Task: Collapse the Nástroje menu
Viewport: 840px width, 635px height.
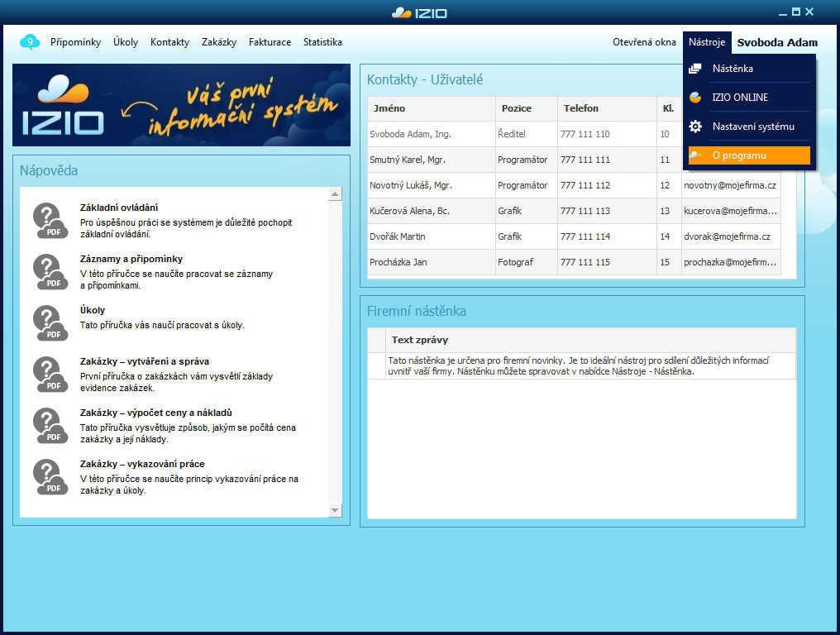Action: coord(707,42)
